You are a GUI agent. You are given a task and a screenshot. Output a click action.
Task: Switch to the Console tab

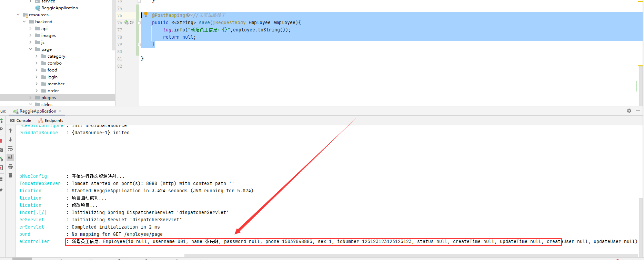click(x=21, y=121)
